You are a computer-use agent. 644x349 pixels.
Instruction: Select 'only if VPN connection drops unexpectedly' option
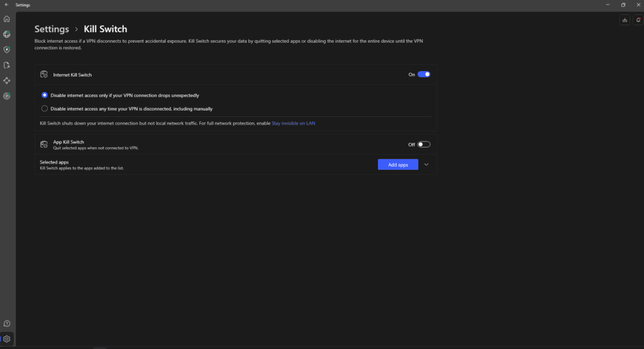coord(45,95)
